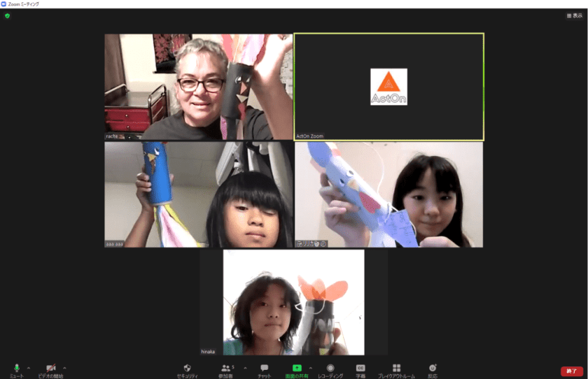Screen dimensions: 588x379
Task: Open the View layout menu
Action: pyautogui.click(x=573, y=15)
